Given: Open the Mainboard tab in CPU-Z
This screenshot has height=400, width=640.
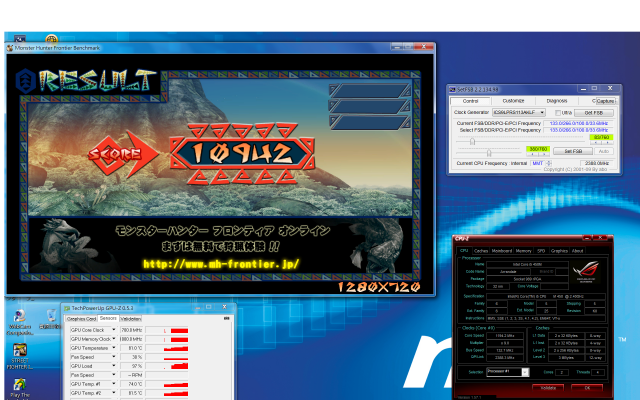Looking at the screenshot, I should [x=502, y=251].
